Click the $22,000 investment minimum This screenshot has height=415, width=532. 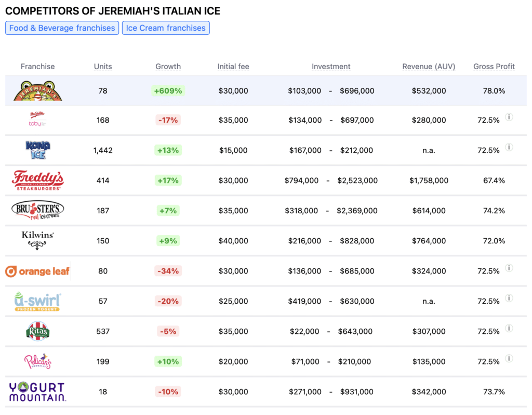tap(304, 331)
